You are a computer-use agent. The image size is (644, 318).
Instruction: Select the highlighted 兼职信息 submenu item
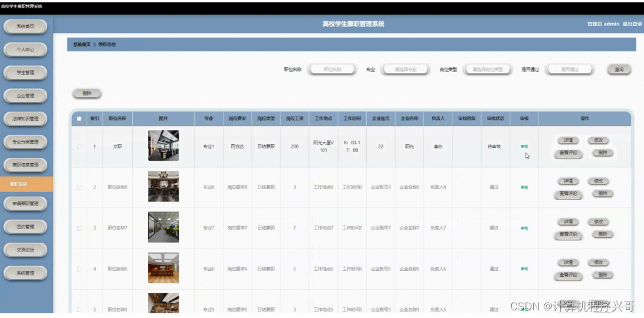click(27, 184)
